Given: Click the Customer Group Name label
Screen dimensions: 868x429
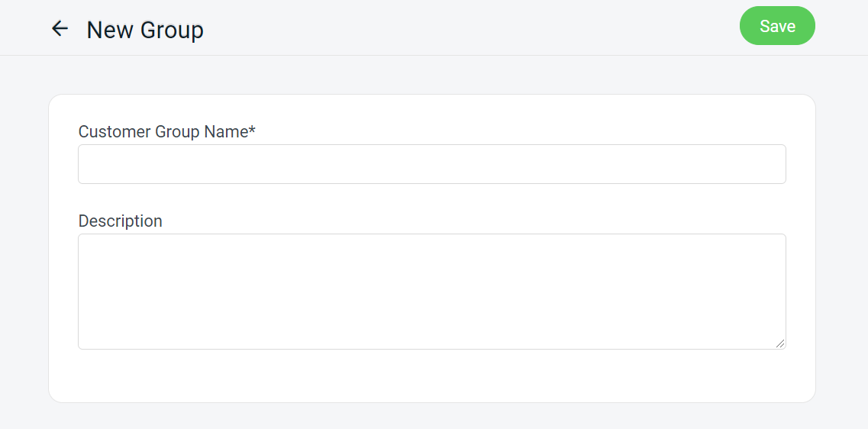Looking at the screenshot, I should click(x=166, y=132).
